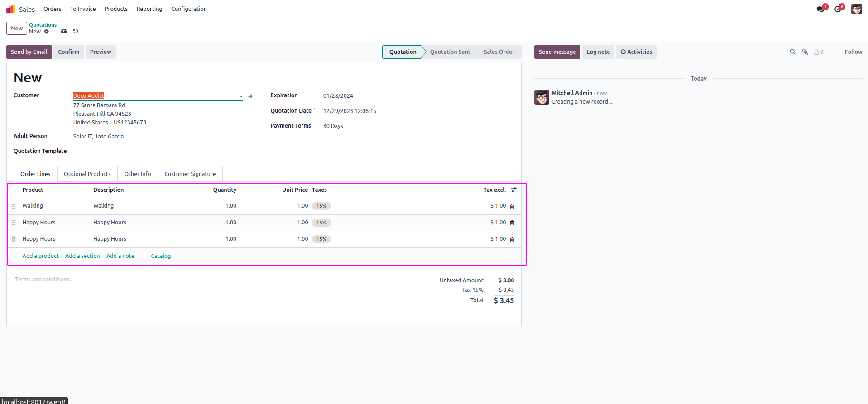Viewport: 868px width, 404px height.
Task: Click the Send message button
Action: click(x=557, y=52)
